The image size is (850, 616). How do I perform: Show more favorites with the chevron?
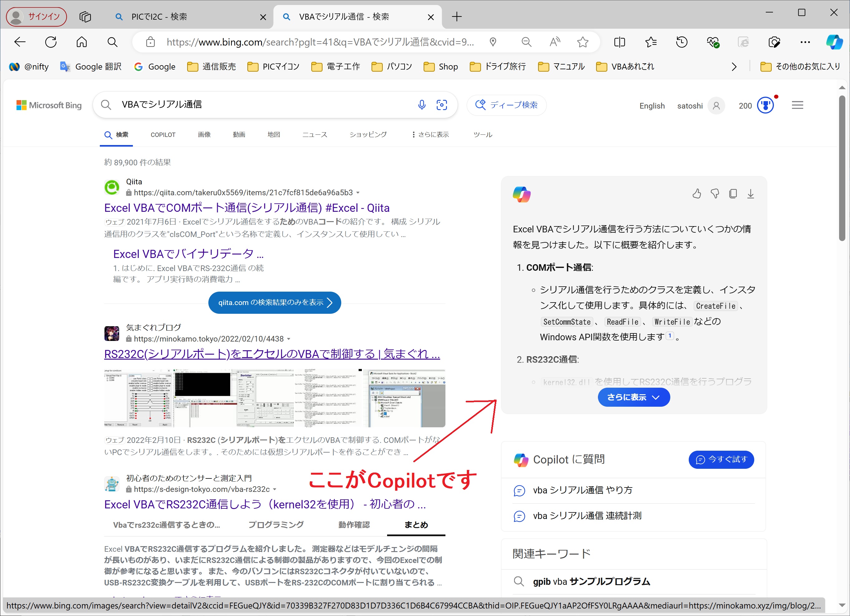(x=734, y=67)
